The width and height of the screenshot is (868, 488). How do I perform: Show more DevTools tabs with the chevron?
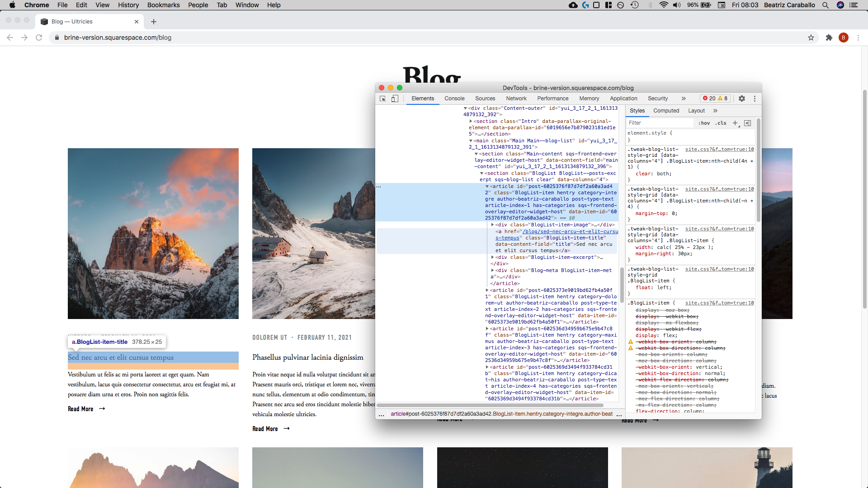pos(684,99)
